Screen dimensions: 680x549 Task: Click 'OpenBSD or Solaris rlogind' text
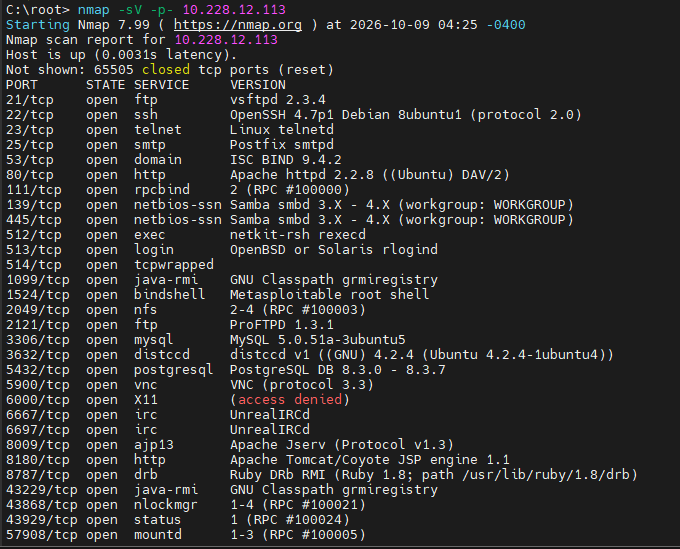click(x=334, y=250)
